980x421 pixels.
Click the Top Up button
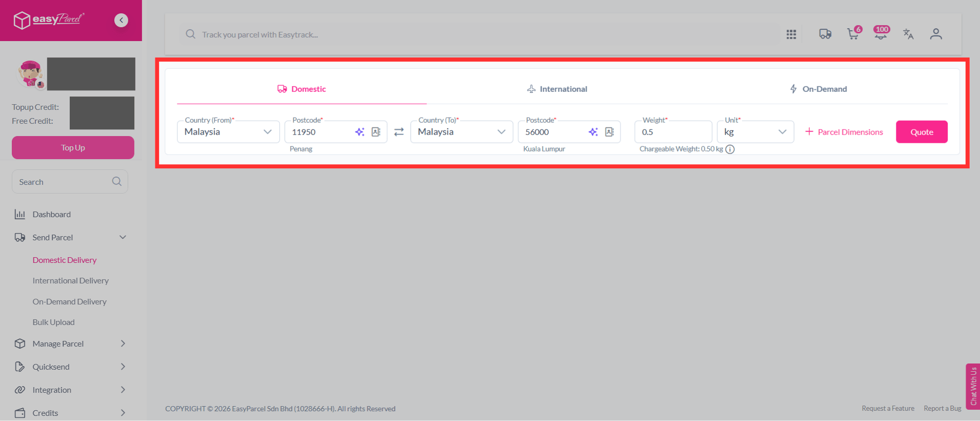(73, 147)
